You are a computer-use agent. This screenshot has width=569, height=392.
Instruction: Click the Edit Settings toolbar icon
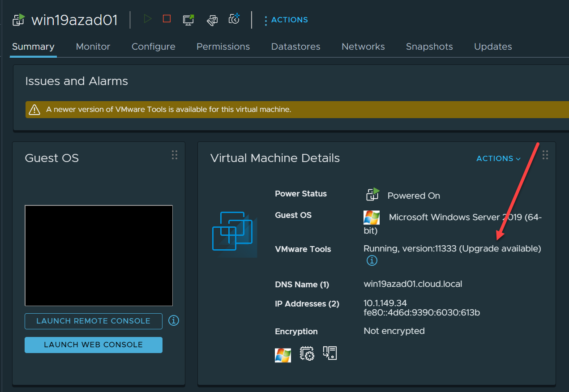pyautogui.click(x=212, y=19)
